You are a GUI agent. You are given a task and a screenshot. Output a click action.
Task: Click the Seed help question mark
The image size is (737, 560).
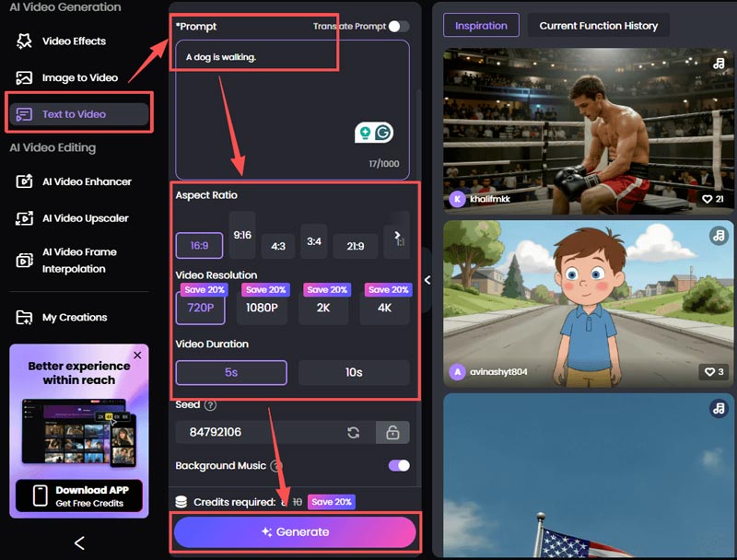[x=211, y=405]
